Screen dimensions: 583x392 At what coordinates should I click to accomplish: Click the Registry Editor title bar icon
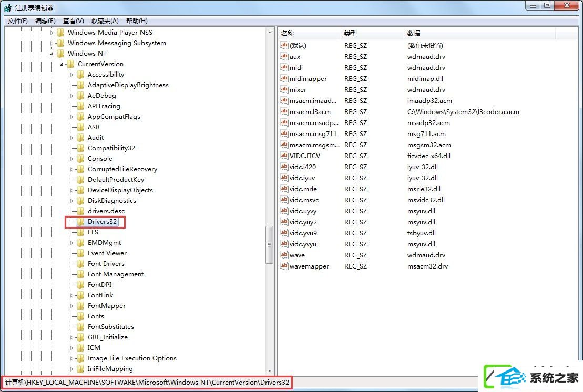point(8,7)
